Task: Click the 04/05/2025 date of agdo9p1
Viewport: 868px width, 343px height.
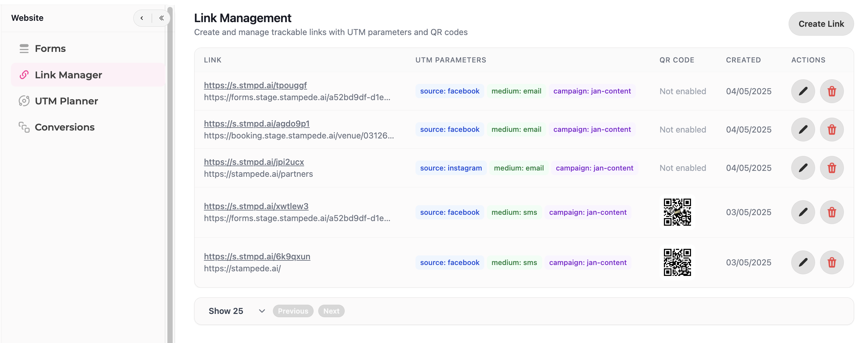Action: coord(748,130)
